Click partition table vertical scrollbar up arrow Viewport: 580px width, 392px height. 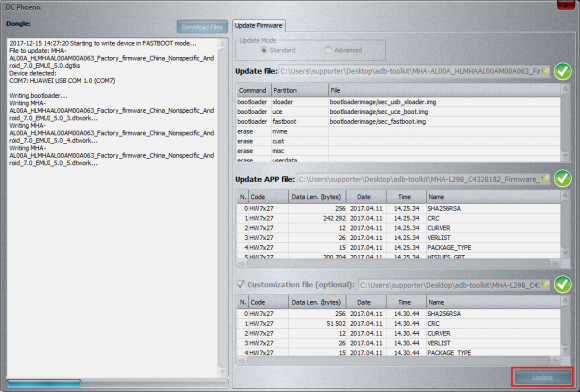click(x=565, y=89)
